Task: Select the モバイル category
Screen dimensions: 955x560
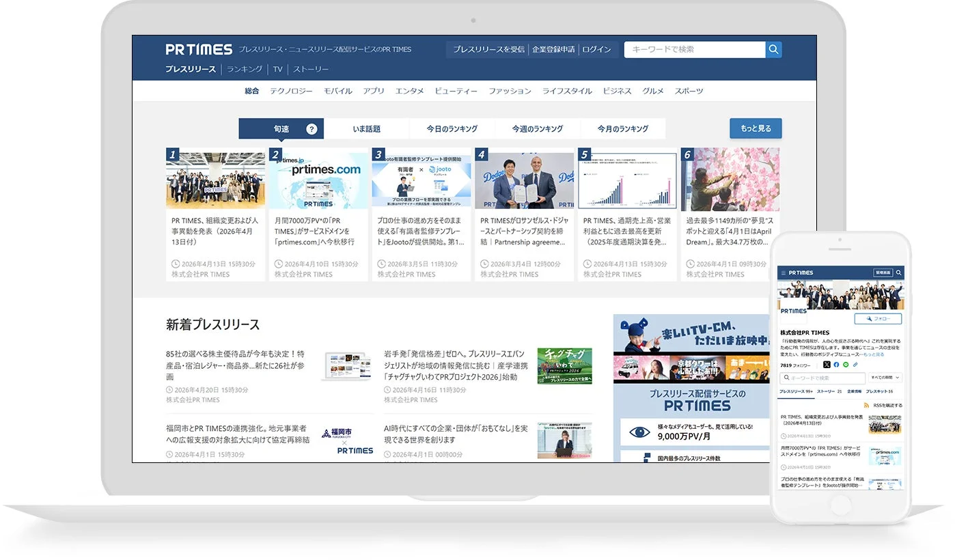Action: tap(338, 91)
